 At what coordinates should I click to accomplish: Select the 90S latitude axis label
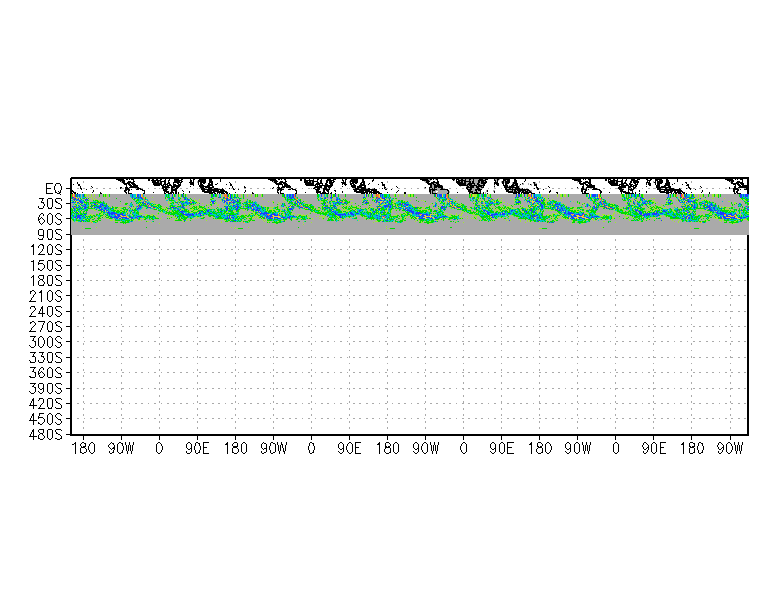tap(50, 235)
